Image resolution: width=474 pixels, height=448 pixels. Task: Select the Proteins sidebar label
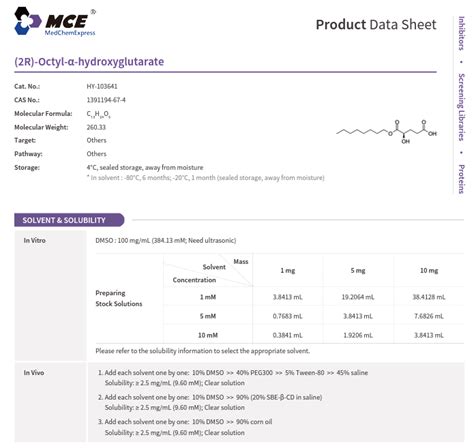(461, 179)
